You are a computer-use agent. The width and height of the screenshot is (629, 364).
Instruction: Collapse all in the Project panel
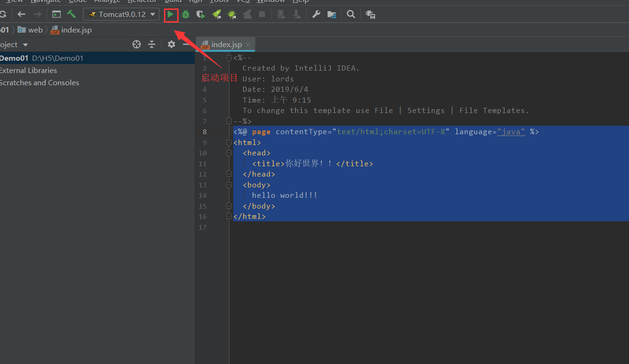[x=152, y=44]
